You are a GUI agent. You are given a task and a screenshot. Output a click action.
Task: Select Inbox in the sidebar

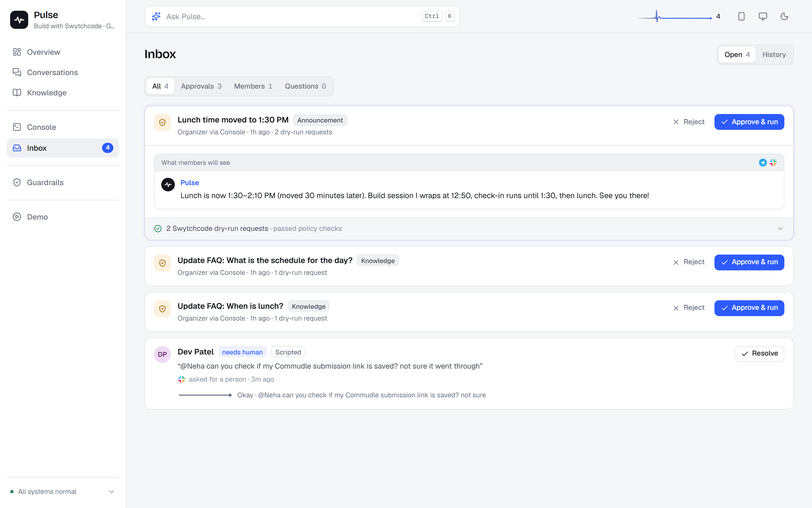[63, 148]
